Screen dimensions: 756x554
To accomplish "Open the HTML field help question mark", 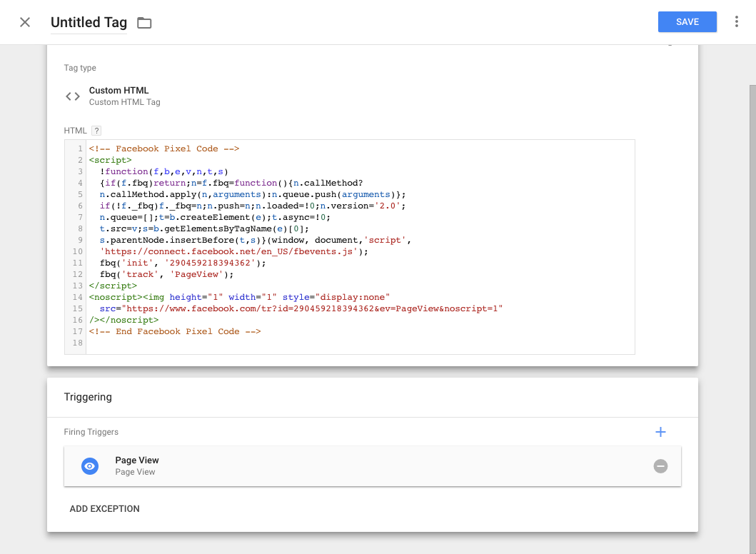I will [x=96, y=131].
